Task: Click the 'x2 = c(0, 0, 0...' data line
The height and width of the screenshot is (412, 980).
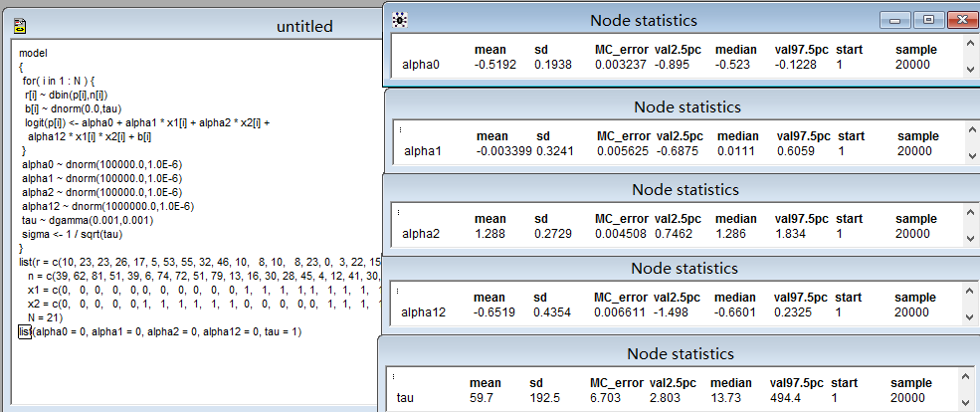Action: coord(204,304)
